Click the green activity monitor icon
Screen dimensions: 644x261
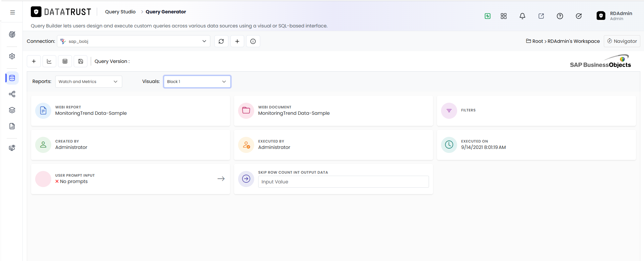pos(488,16)
